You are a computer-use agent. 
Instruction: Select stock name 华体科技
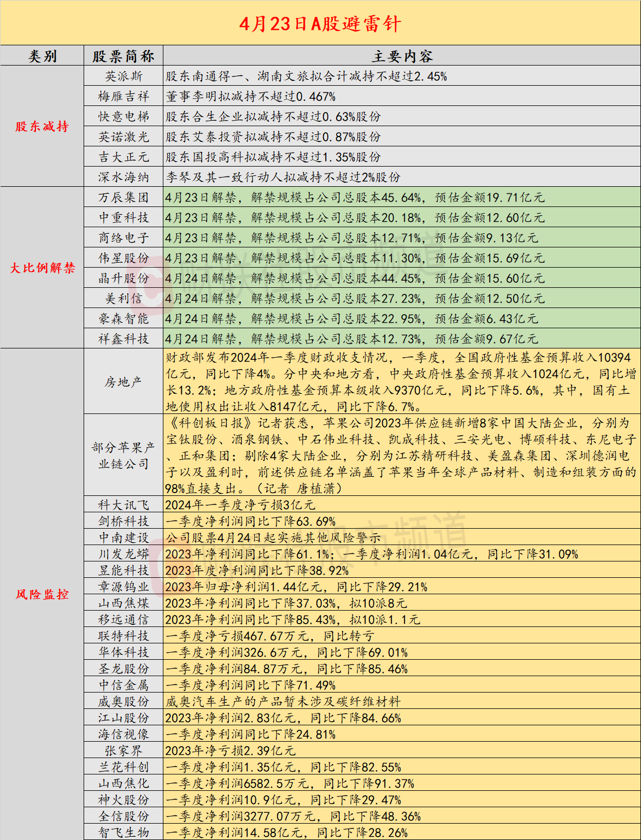point(124,652)
